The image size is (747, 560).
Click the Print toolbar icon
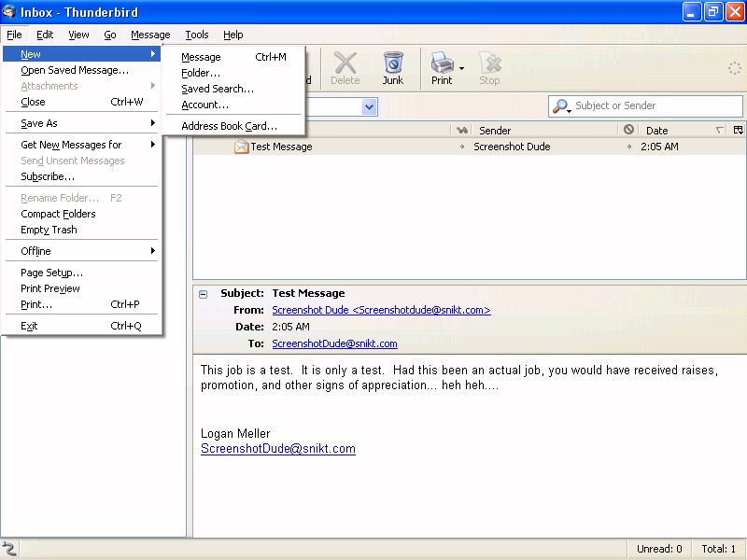click(442, 68)
